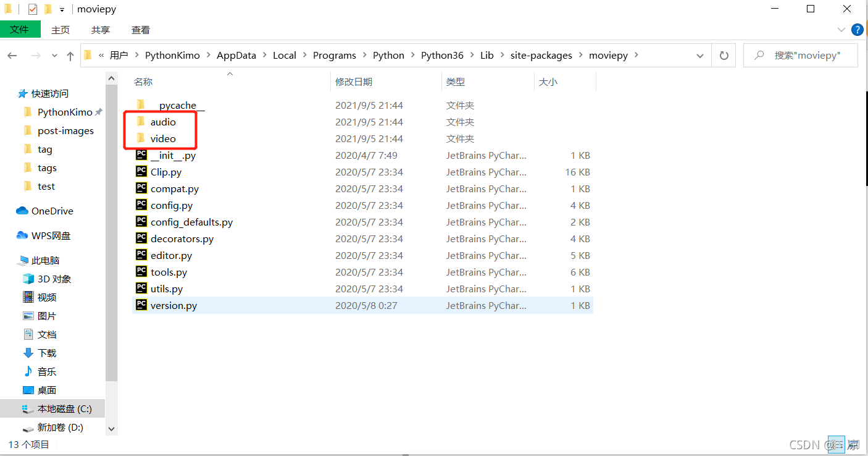Image resolution: width=868 pixels, height=456 pixels.
Task: Open pinned PythonKimo in quick access
Action: click(x=65, y=112)
